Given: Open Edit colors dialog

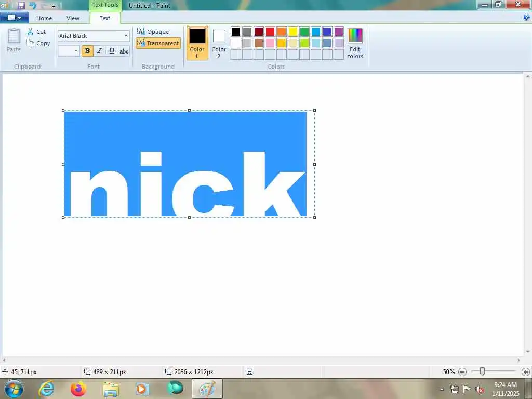Looking at the screenshot, I should tap(355, 43).
